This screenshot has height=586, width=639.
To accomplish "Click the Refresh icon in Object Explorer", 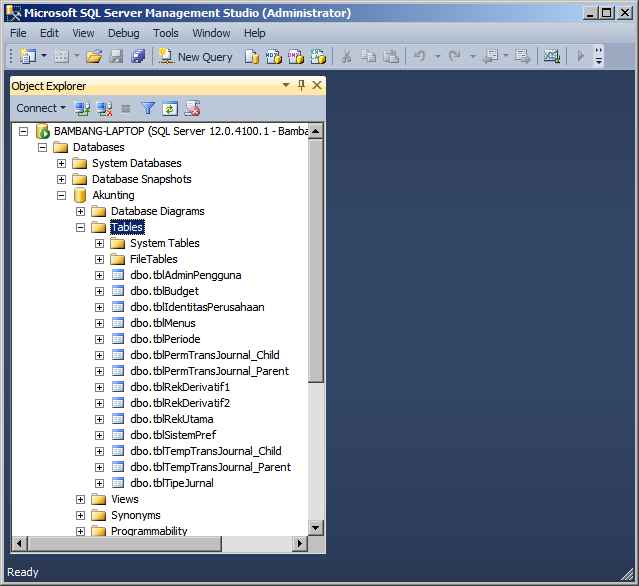I will (170, 108).
